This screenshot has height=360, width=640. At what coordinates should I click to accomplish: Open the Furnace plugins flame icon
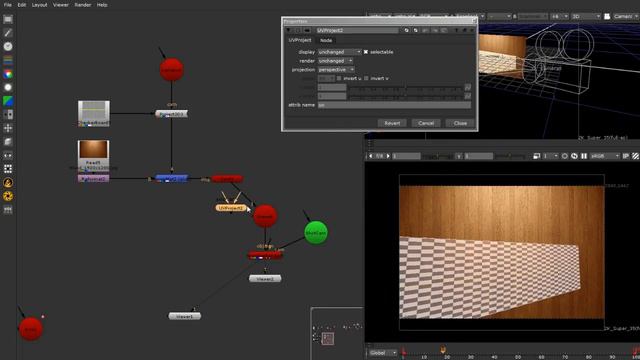(x=8, y=182)
